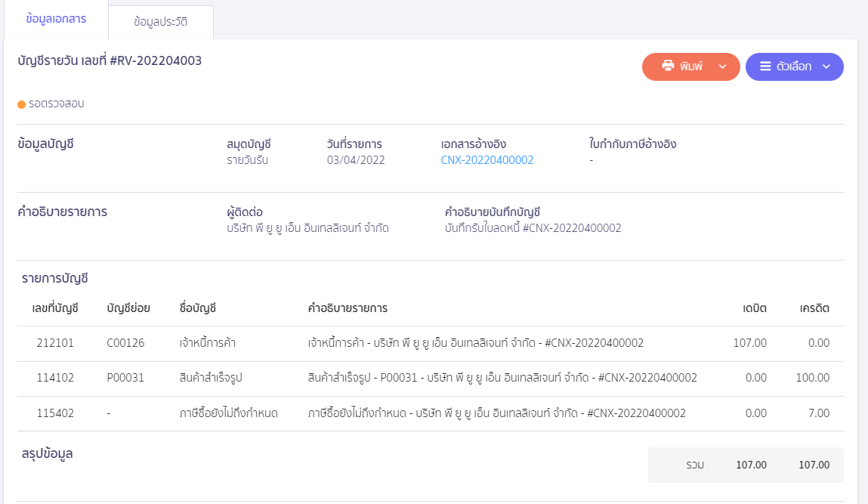Click debit amount 107.00 in row 212101
This screenshot has width=868, height=504.
coord(750,343)
